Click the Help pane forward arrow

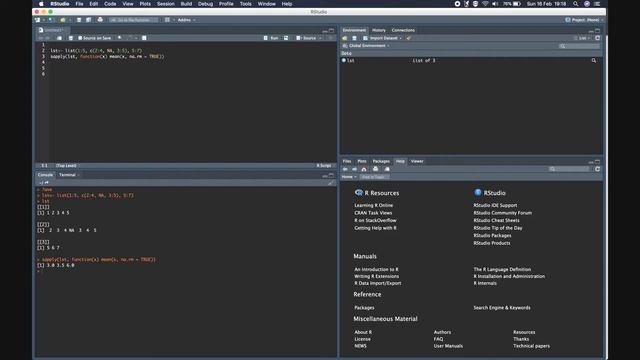pyautogui.click(x=354, y=169)
